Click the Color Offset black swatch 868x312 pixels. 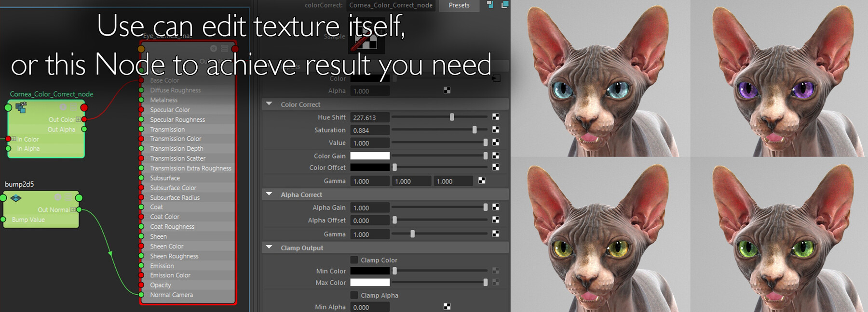tap(370, 167)
